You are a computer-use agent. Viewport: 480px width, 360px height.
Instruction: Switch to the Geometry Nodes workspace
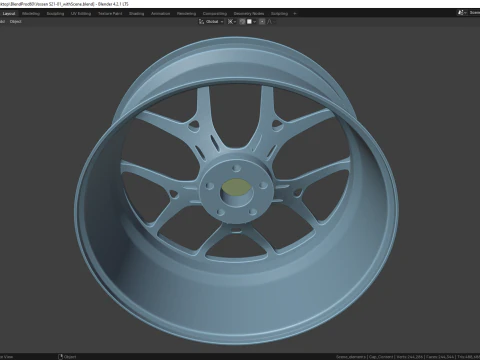pos(249,14)
